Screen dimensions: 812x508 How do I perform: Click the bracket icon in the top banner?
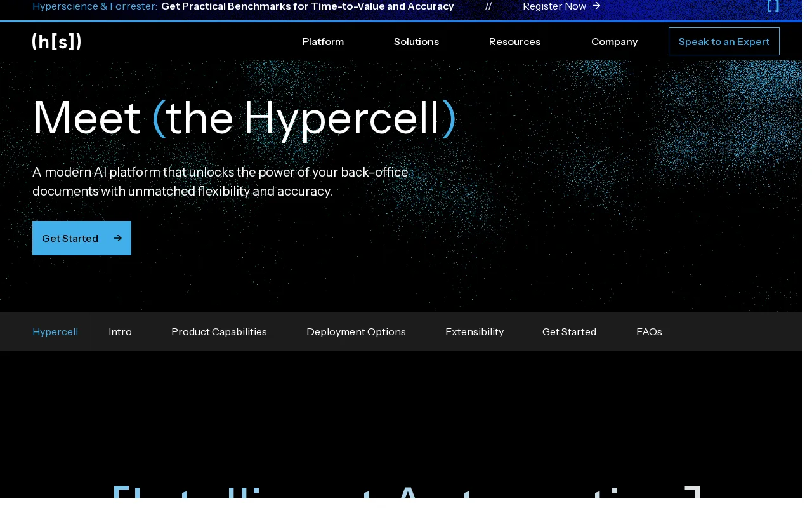(773, 6)
